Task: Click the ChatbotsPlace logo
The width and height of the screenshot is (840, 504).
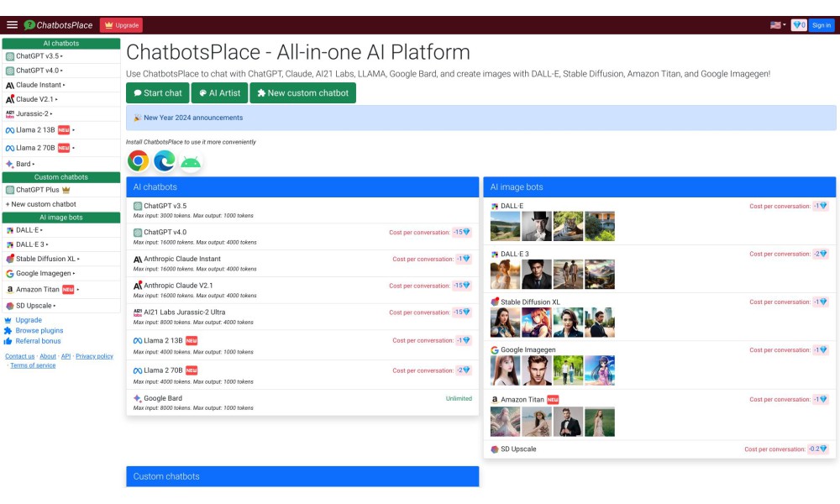Action: 59,25
